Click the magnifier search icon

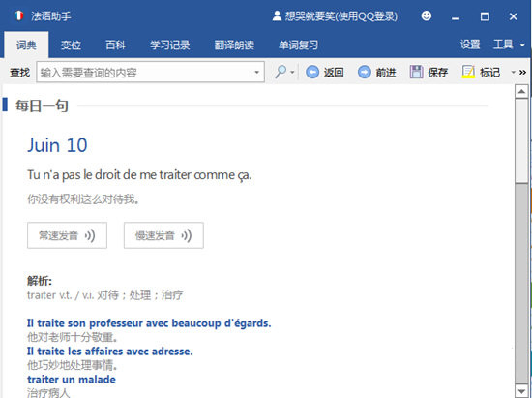click(x=281, y=72)
